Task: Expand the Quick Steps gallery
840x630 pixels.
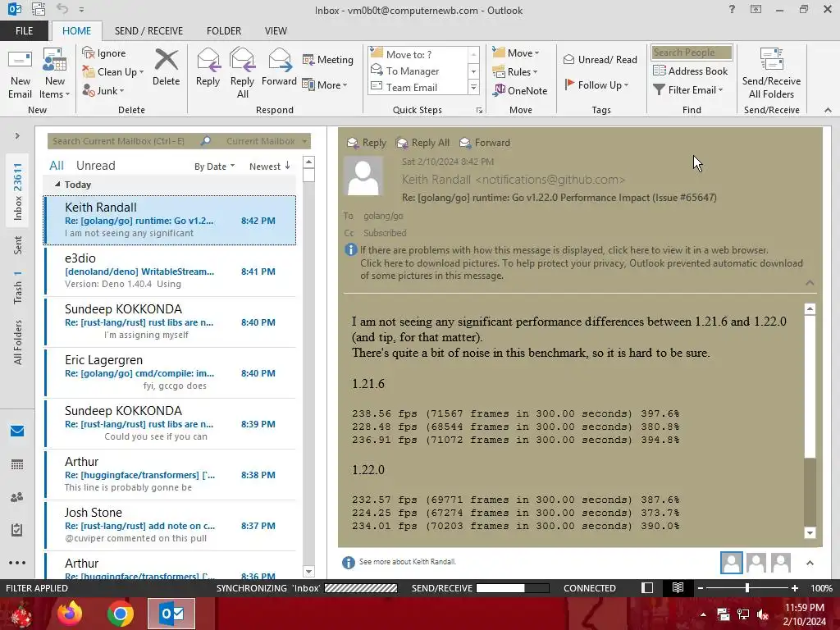Action: click(x=473, y=87)
